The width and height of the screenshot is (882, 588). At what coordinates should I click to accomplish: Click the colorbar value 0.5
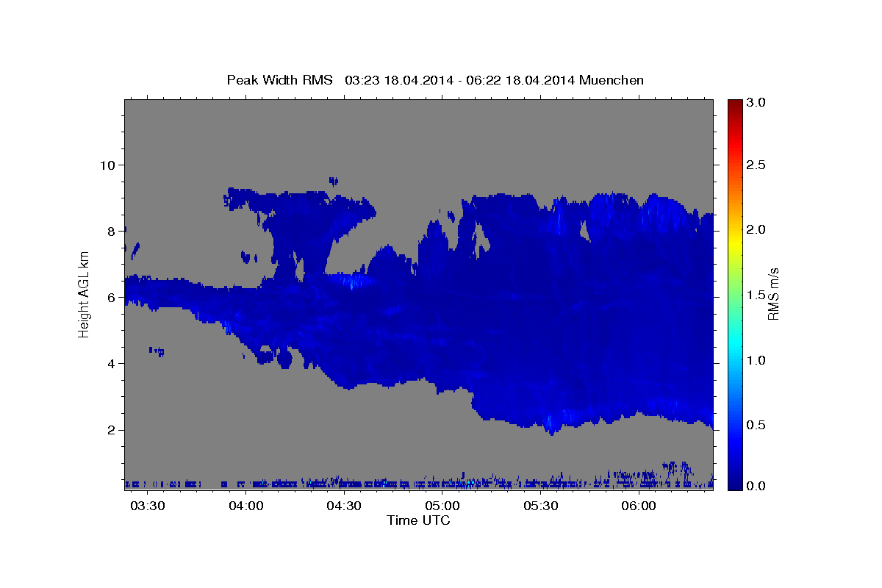757,425
